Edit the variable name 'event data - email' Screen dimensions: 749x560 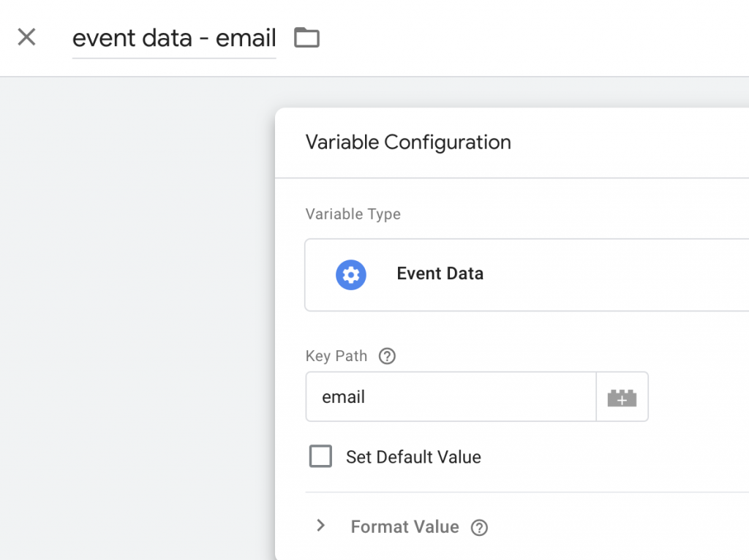[x=174, y=38]
